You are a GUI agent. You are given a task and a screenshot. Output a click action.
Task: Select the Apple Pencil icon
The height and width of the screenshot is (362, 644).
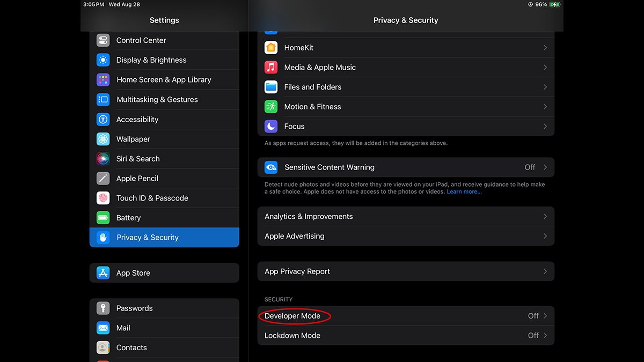coord(103,178)
